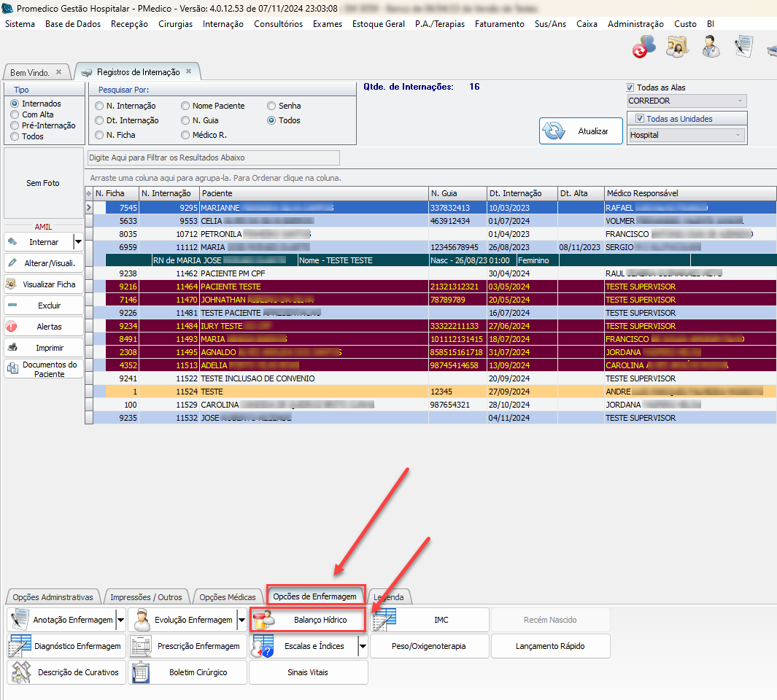Click the Boletim Cirúrgico clipboard icon
Image resolution: width=777 pixels, height=700 pixels.
(142, 672)
